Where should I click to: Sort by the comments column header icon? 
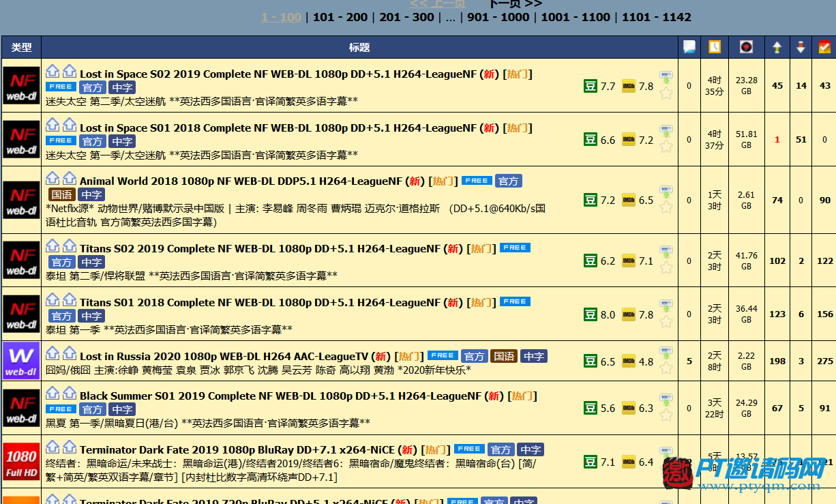689,47
